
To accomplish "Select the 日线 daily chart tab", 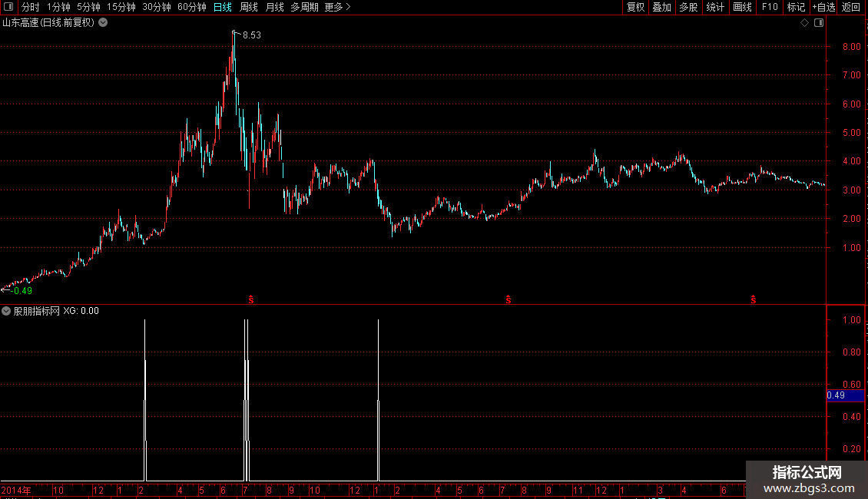I will click(223, 7).
